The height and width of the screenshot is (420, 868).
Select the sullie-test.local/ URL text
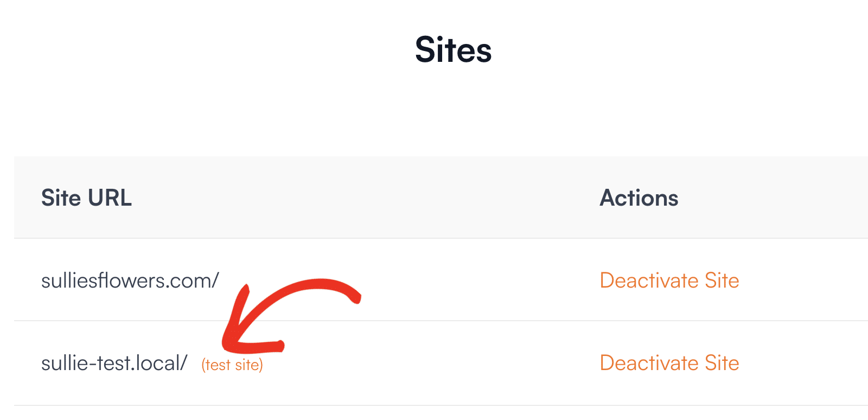[114, 363]
